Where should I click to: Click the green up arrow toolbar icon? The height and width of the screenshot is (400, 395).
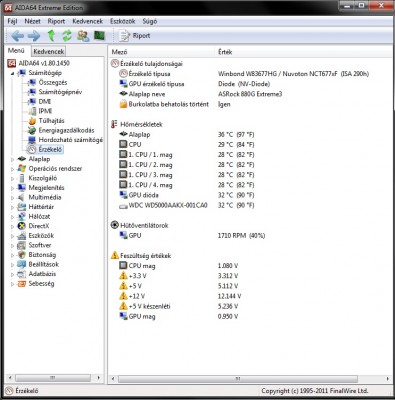51,35
